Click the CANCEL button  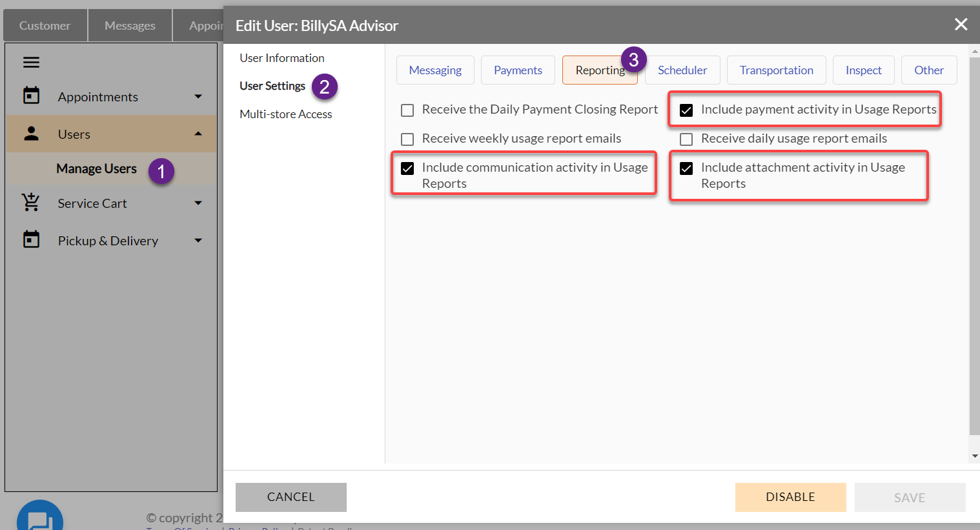(x=291, y=497)
